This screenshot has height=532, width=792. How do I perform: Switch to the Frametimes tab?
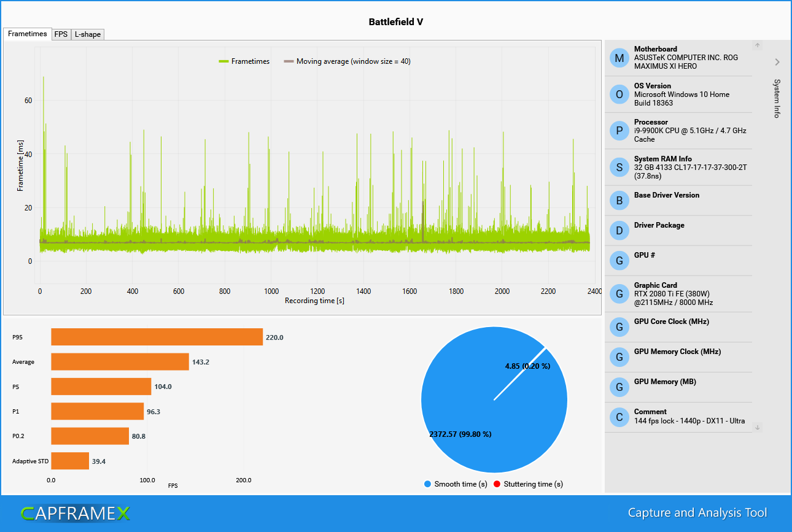point(27,34)
